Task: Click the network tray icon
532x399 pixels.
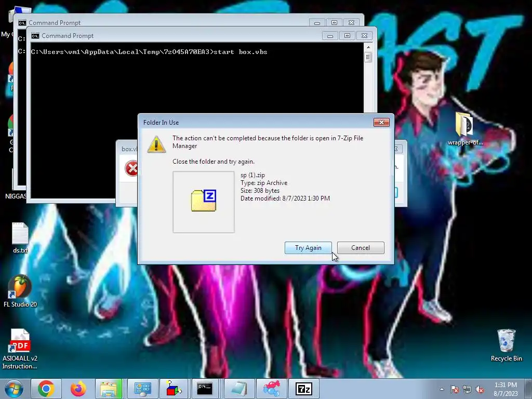Action: (x=467, y=389)
